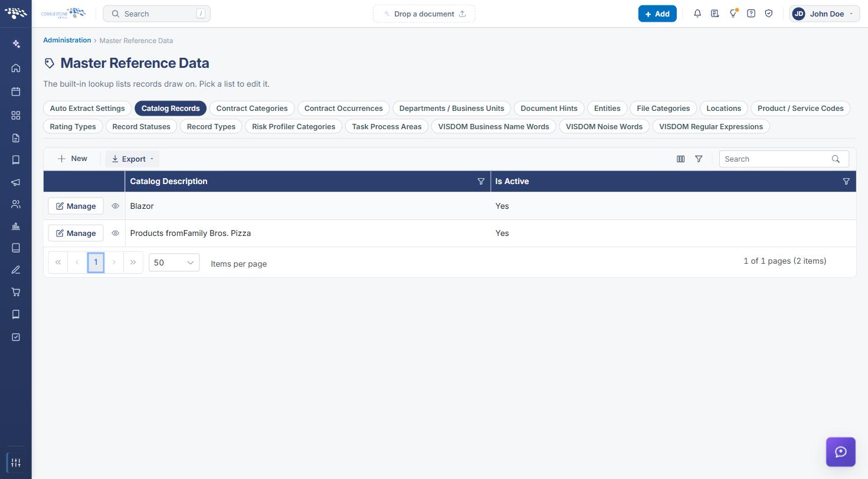Open the people icon in sidebar
868x479 pixels.
tap(16, 204)
